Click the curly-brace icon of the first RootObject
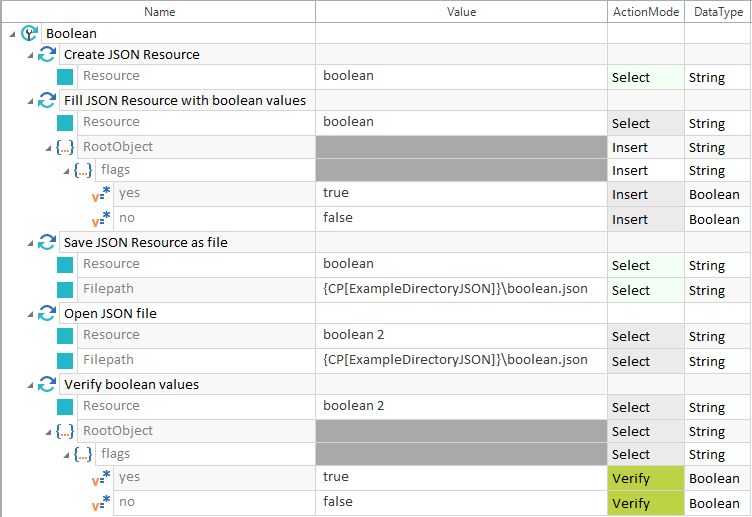The height and width of the screenshot is (517, 752). [x=65, y=147]
